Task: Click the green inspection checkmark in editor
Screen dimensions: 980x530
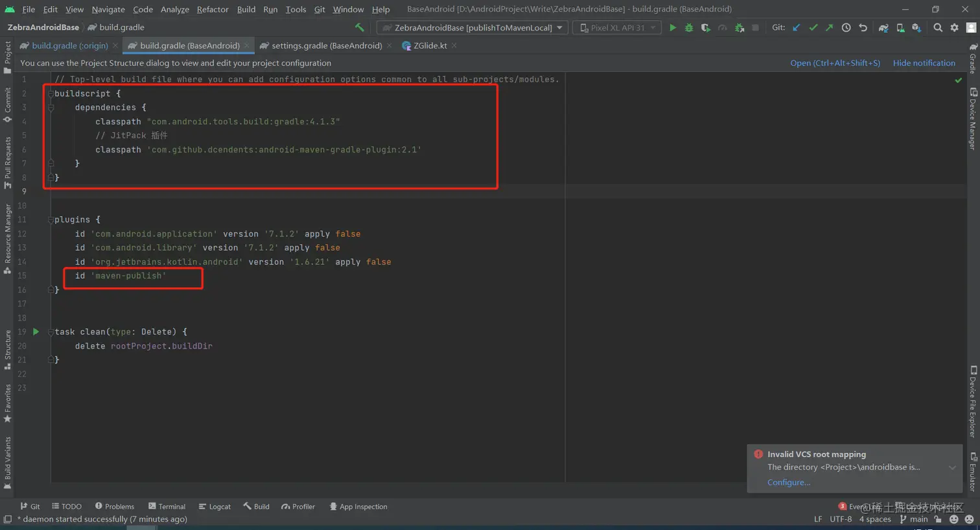Action: 958,80
